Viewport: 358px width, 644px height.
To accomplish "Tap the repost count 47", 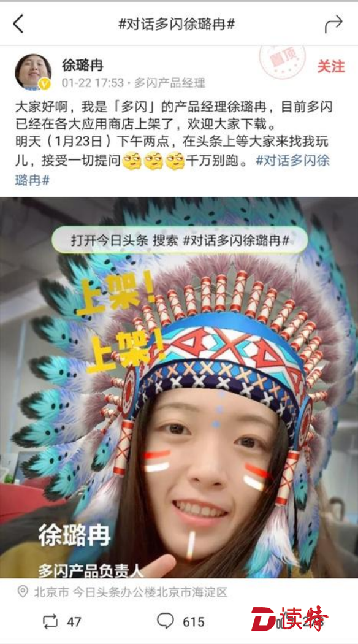I will 74,622.
